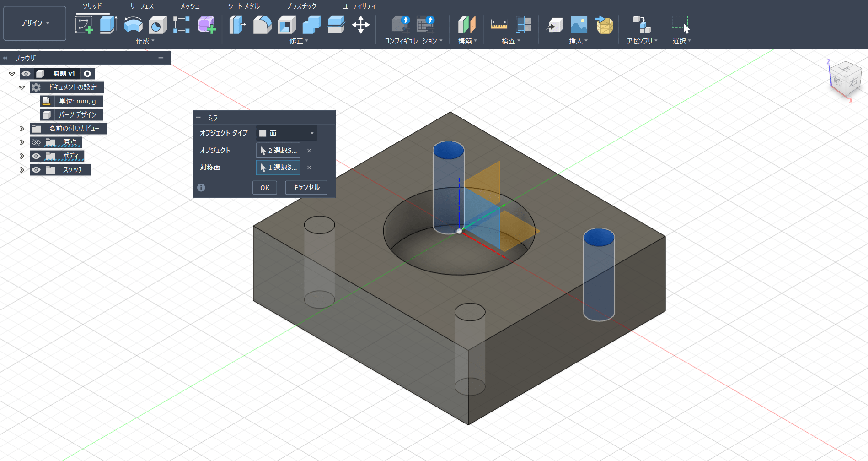Image resolution: width=868 pixels, height=461 pixels.
Task: Click the configuration table icon
Action: point(426,25)
